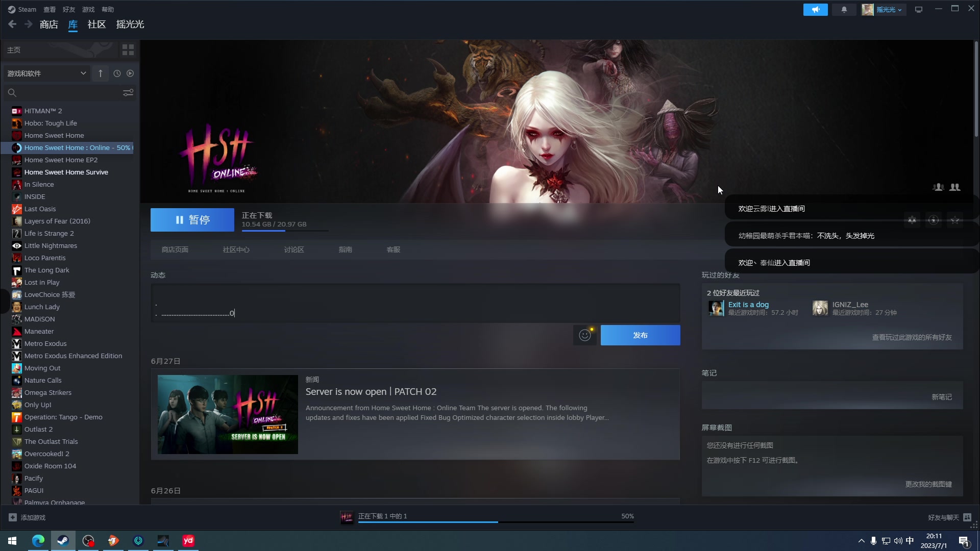Open advanced library filter options
The width and height of the screenshot is (980, 551).
click(128, 92)
